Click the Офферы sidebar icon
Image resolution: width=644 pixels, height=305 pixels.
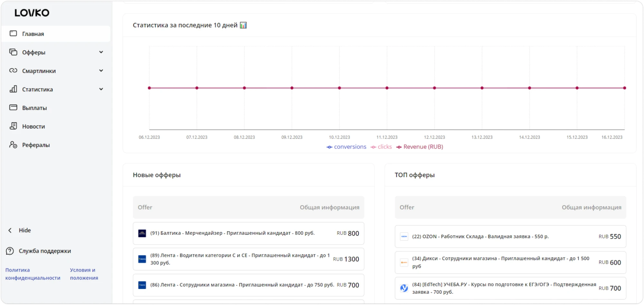13,52
